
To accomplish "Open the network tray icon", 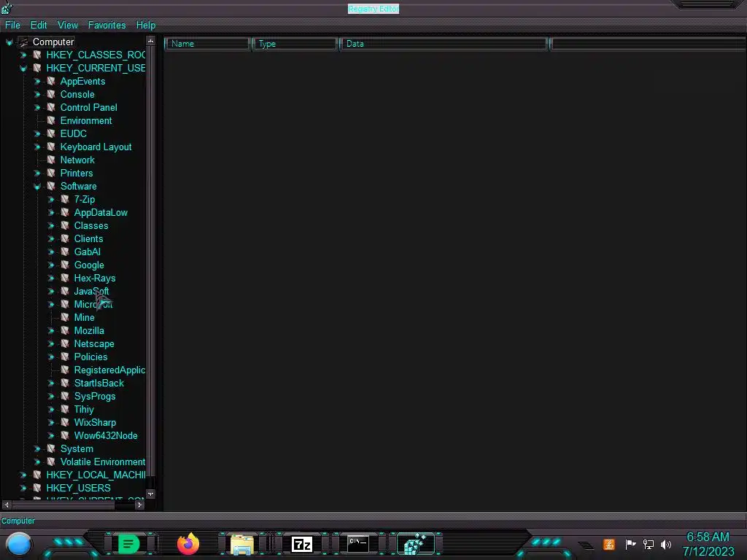I will coord(649,544).
